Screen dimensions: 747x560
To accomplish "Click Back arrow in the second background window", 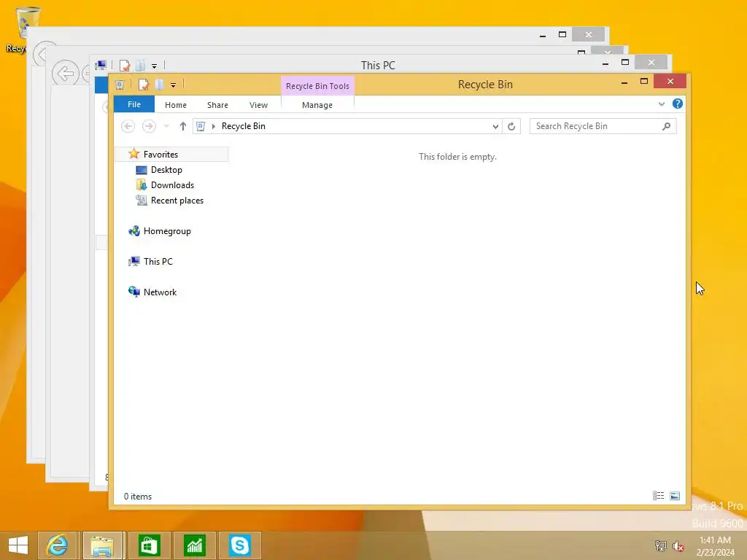I will [65, 73].
